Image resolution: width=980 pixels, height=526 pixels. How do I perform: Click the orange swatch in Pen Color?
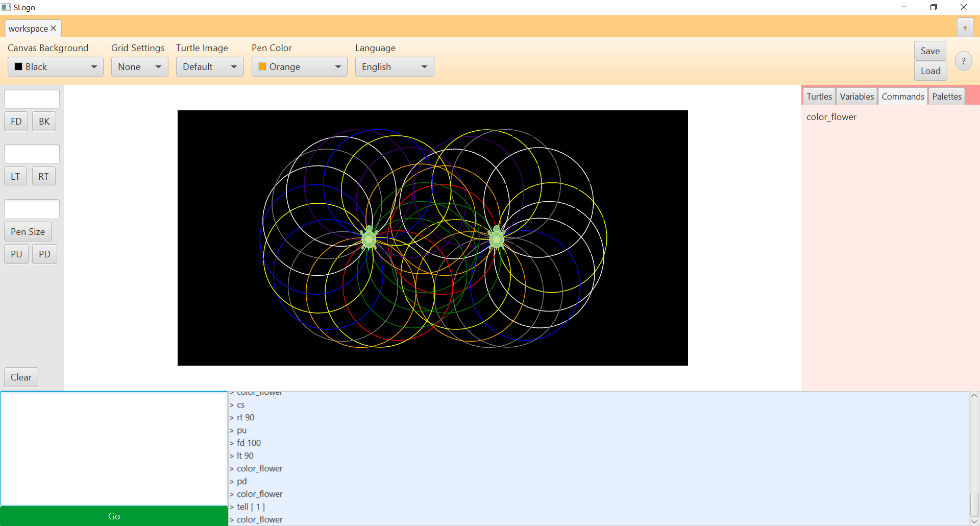coord(262,67)
